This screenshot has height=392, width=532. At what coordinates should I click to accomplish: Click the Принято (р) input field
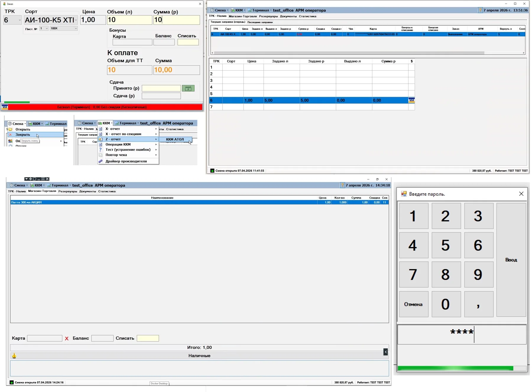pos(161,88)
